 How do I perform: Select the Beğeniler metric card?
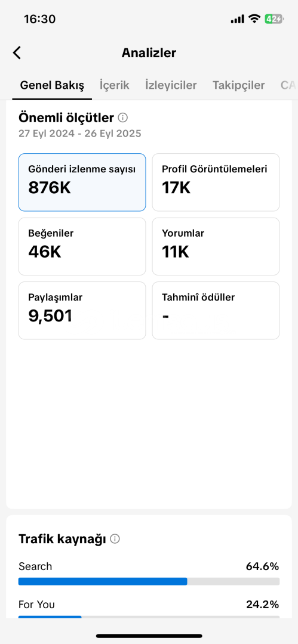(x=82, y=246)
